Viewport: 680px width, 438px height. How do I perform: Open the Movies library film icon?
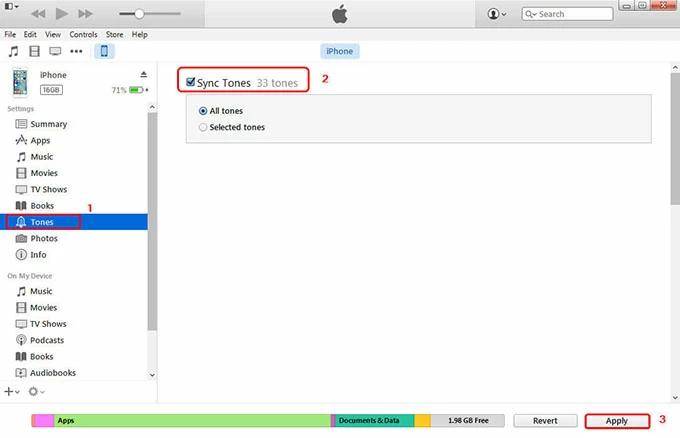tap(35, 51)
